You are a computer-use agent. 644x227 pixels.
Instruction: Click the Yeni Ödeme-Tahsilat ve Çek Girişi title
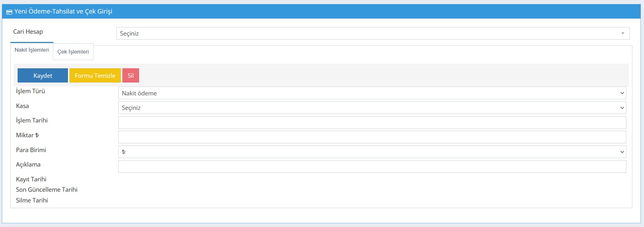click(x=63, y=12)
